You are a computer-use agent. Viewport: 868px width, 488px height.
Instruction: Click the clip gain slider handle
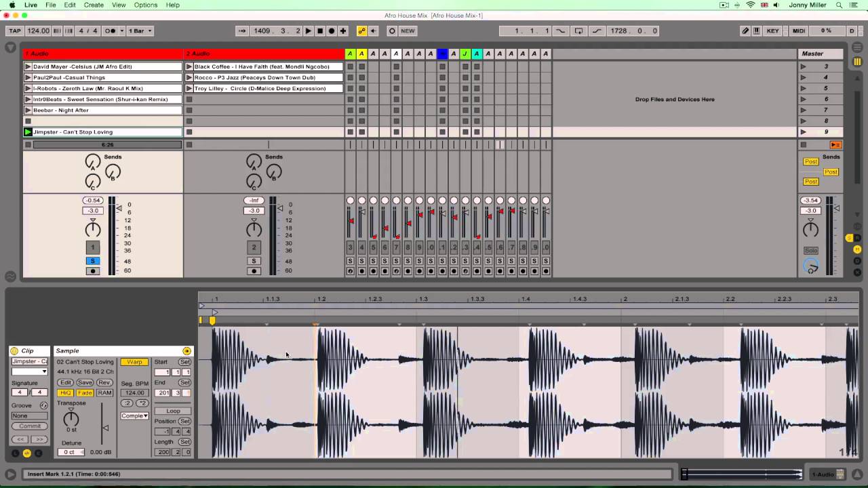coord(105,428)
